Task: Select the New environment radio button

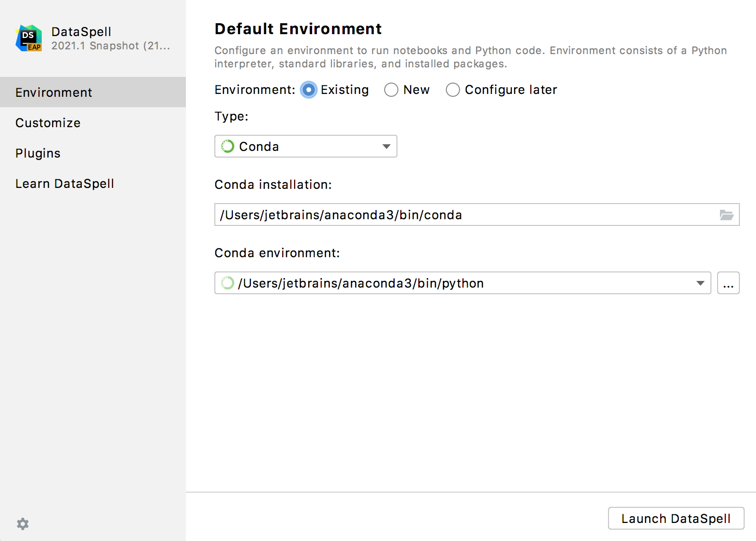Action: pos(391,90)
